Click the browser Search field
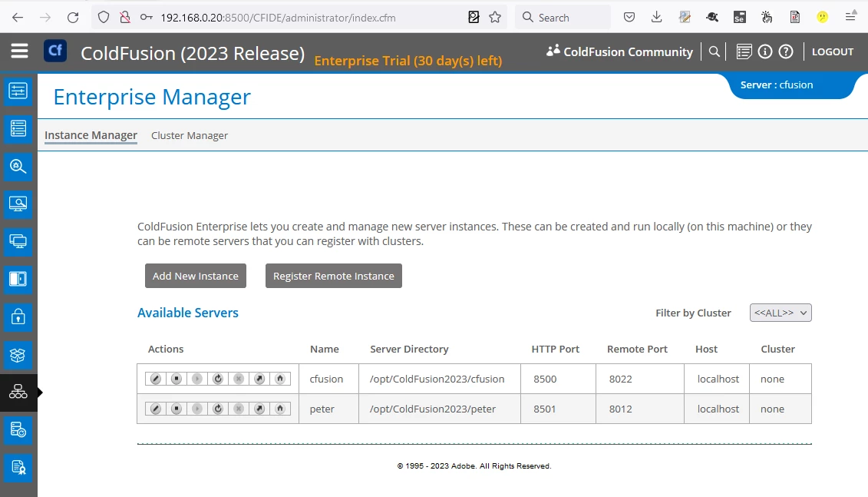Image resolution: width=868 pixels, height=497 pixels. tap(563, 17)
